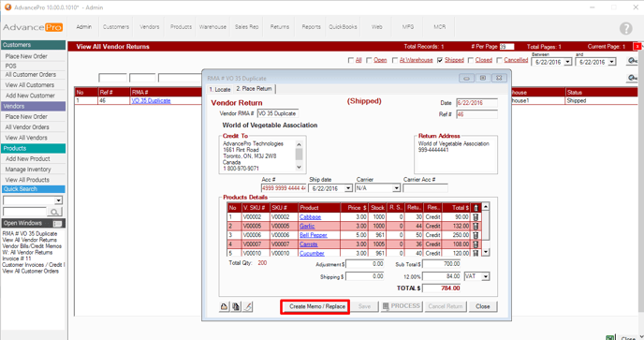
Task: Delete the Cabbage row via trash icon
Action: coord(476,216)
